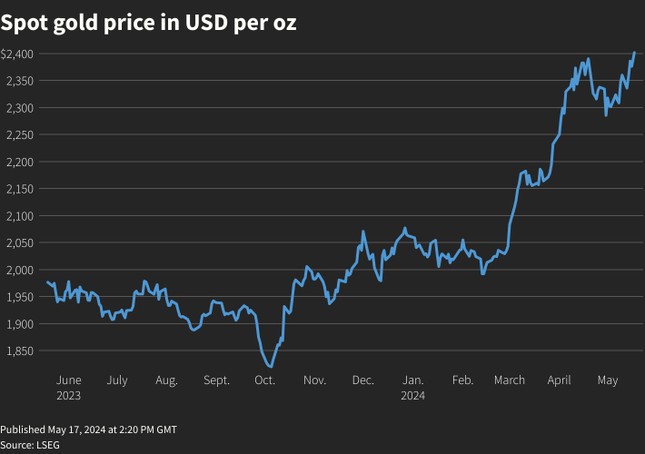The image size is (645, 454).
Task: Select the March x-axis label
Action: pos(509,381)
